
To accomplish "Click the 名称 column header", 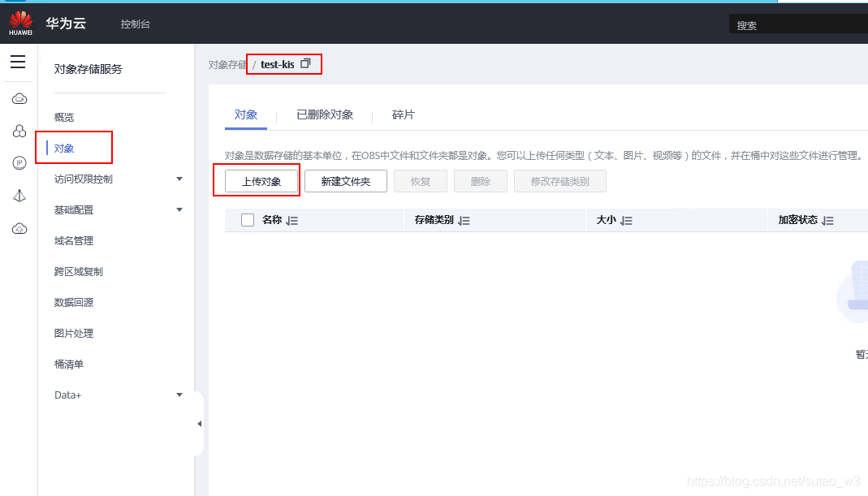I will pyautogui.click(x=272, y=220).
